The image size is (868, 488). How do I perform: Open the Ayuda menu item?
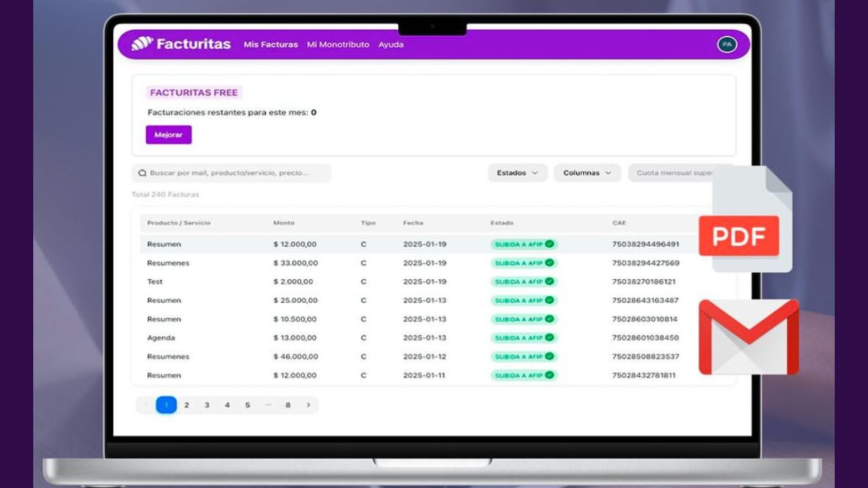click(391, 45)
